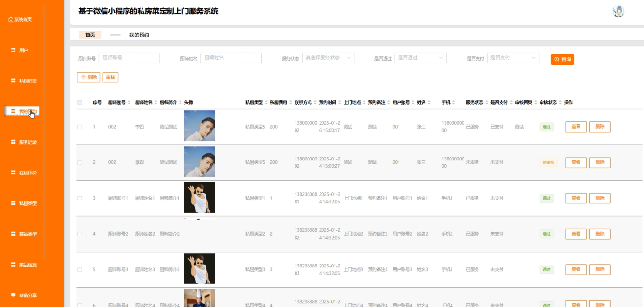644x307 pixels.
Task: Click 查看 button in row 2
Action: 576,162
